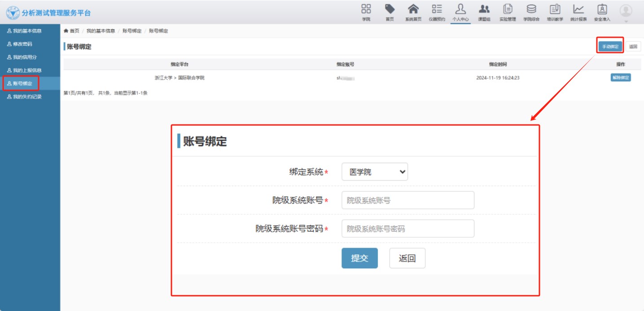
Task: View 统计报表 chart icon
Action: click(x=578, y=9)
